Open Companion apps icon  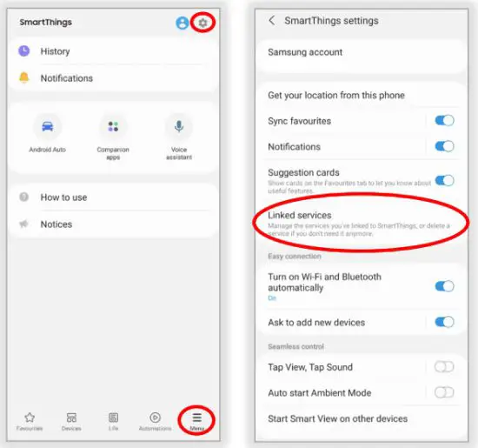pyautogui.click(x=113, y=126)
